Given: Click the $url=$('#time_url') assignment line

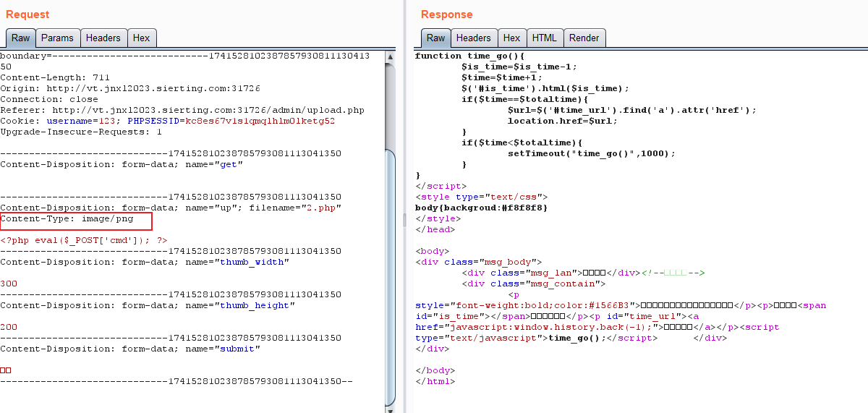Looking at the screenshot, I should pyautogui.click(x=632, y=110).
